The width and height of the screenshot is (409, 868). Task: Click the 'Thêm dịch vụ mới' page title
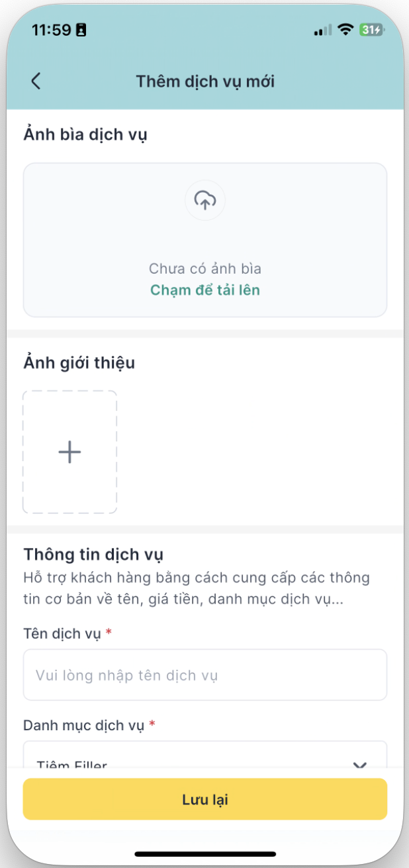click(205, 81)
